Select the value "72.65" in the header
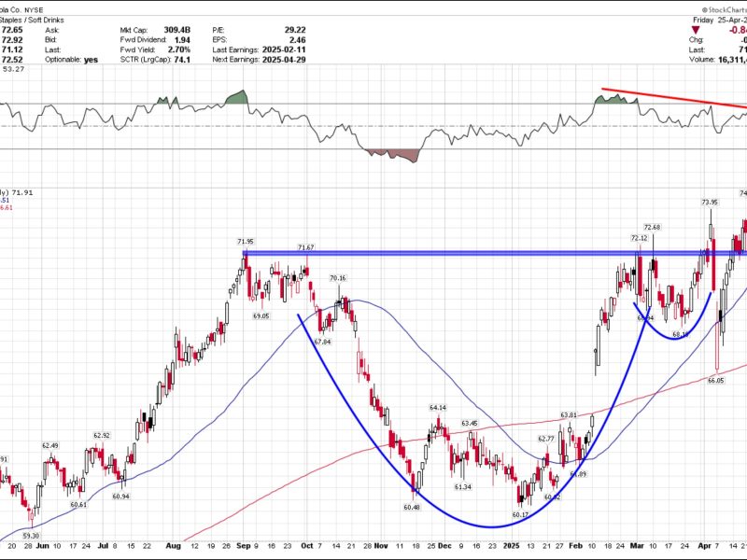 coord(12,30)
